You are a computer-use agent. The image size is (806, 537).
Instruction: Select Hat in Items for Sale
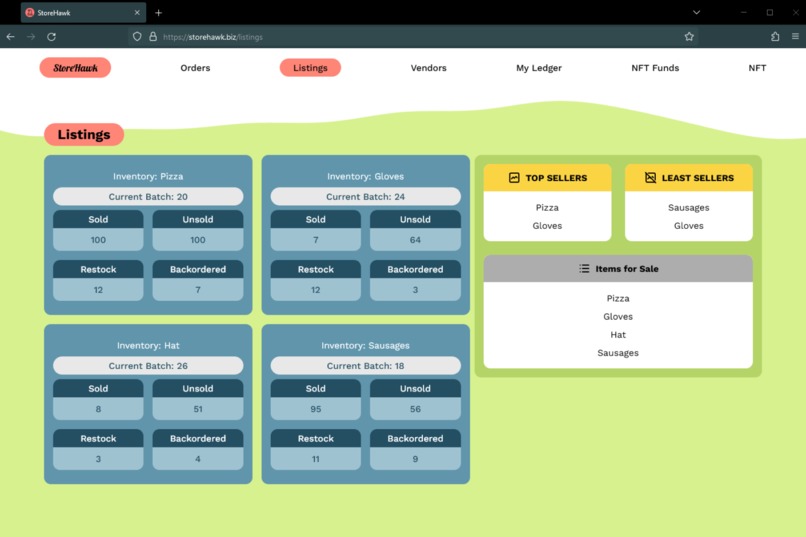pyautogui.click(x=618, y=335)
